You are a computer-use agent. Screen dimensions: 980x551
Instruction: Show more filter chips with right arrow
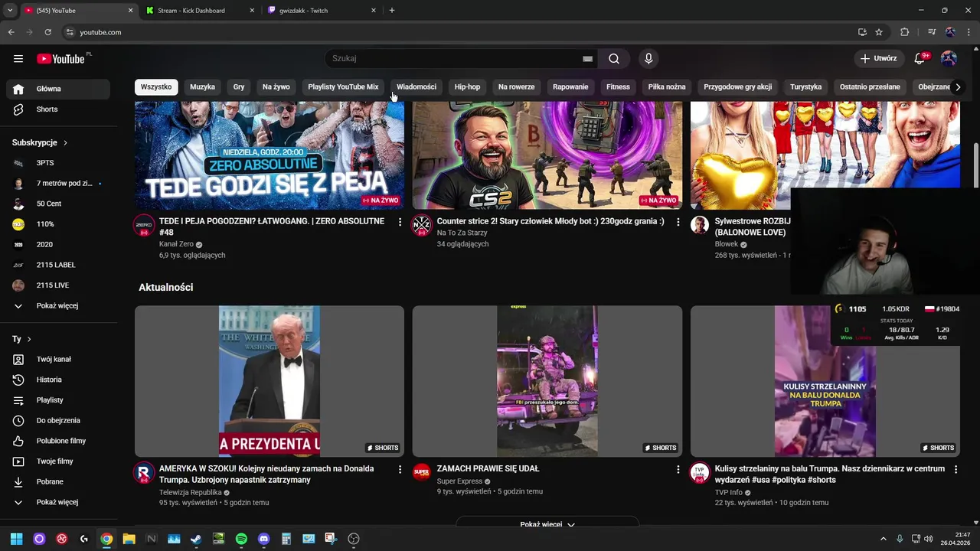(957, 87)
